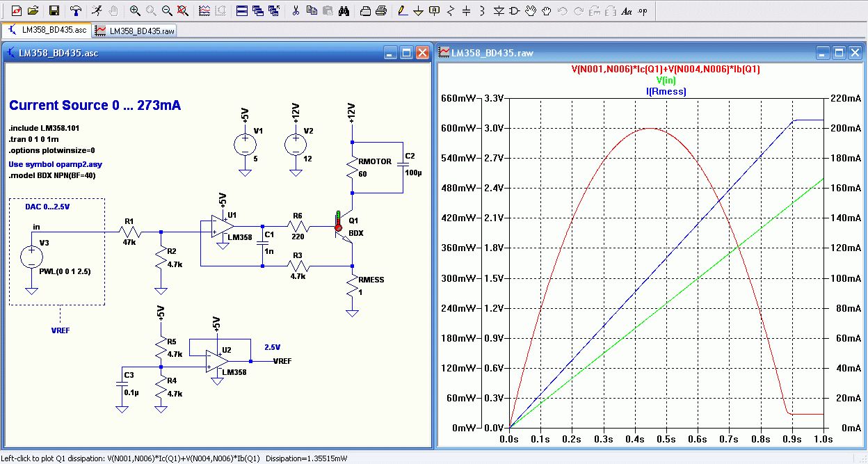Click the scissors Cut tool
This screenshot has width=868, height=464.
tap(296, 10)
